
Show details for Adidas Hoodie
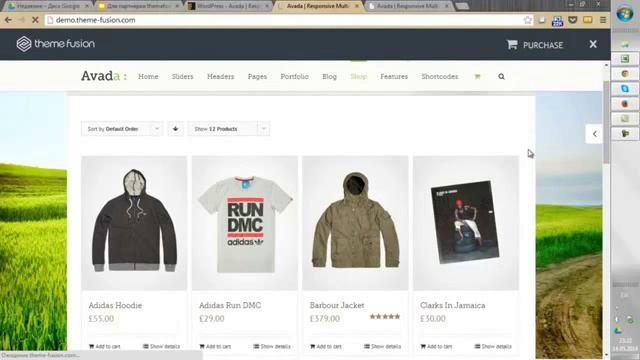point(161,347)
